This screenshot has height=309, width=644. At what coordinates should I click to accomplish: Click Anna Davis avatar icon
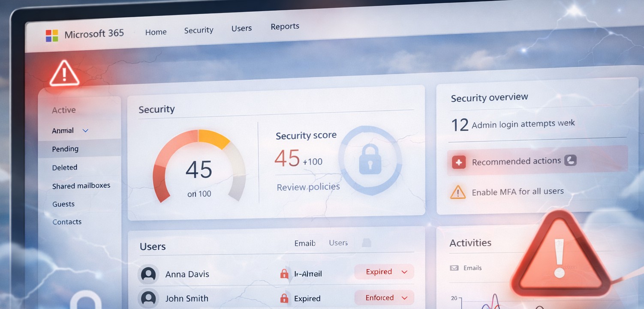[x=148, y=273]
